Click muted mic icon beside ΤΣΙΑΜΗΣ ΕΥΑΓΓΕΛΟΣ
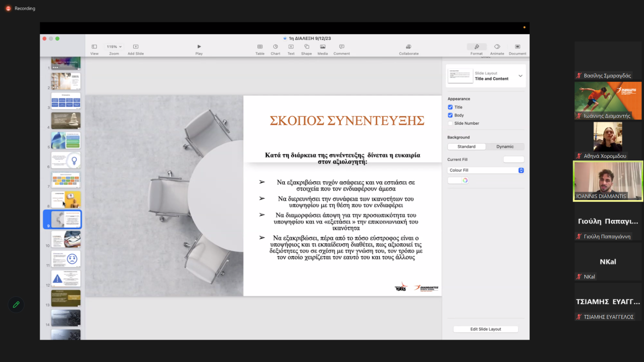This screenshot has height=362, width=644. pyautogui.click(x=579, y=317)
